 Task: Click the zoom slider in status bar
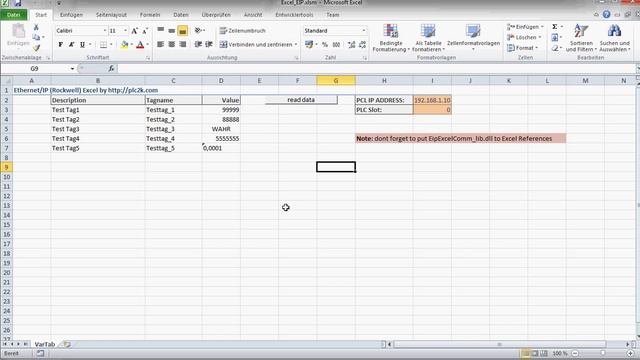pyautogui.click(x=602, y=353)
